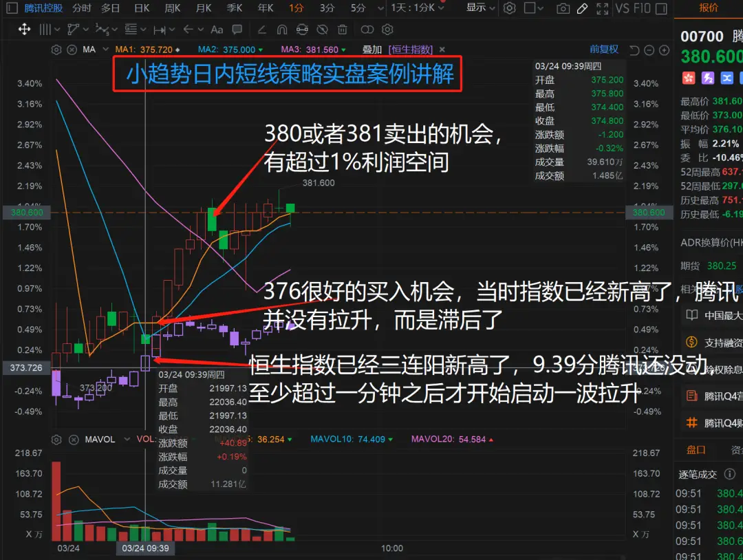Open the 1天:1分K range dropdown
The width and height of the screenshot is (743, 560).
coord(418,8)
